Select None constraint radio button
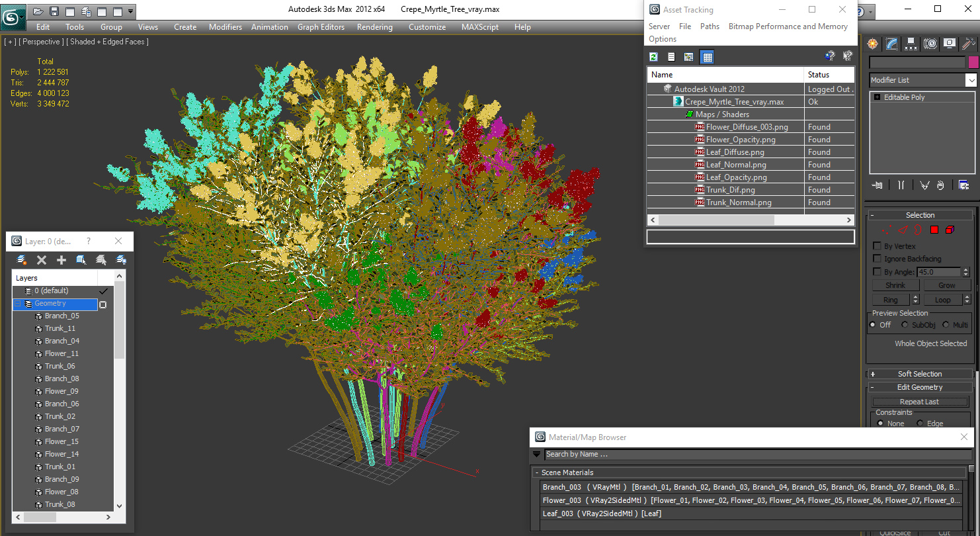This screenshot has height=536, width=980. click(880, 424)
